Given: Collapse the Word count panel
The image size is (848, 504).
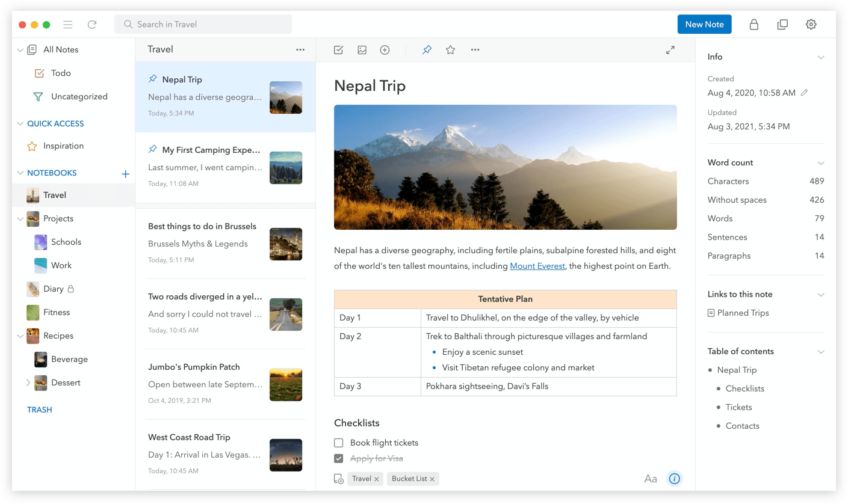Looking at the screenshot, I should pos(821,162).
